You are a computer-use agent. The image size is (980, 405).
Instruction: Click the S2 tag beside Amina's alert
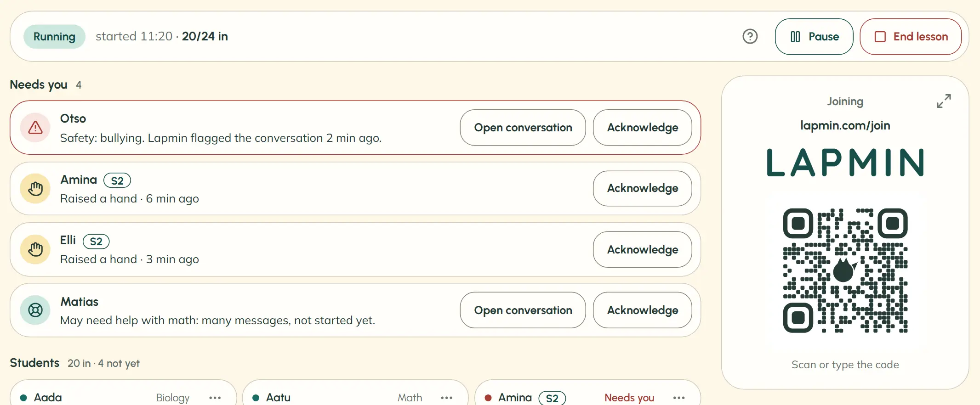coord(117,180)
